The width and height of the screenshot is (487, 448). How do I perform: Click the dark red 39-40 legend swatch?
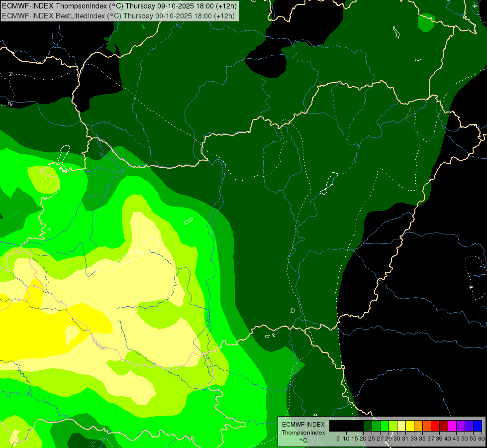coord(444,426)
